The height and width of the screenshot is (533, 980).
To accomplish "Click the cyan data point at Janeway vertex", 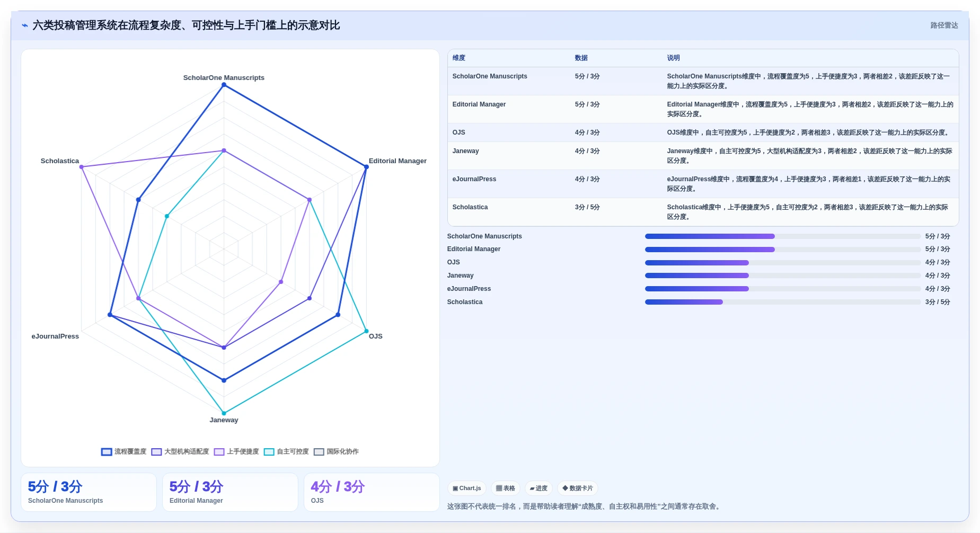I will tap(224, 413).
